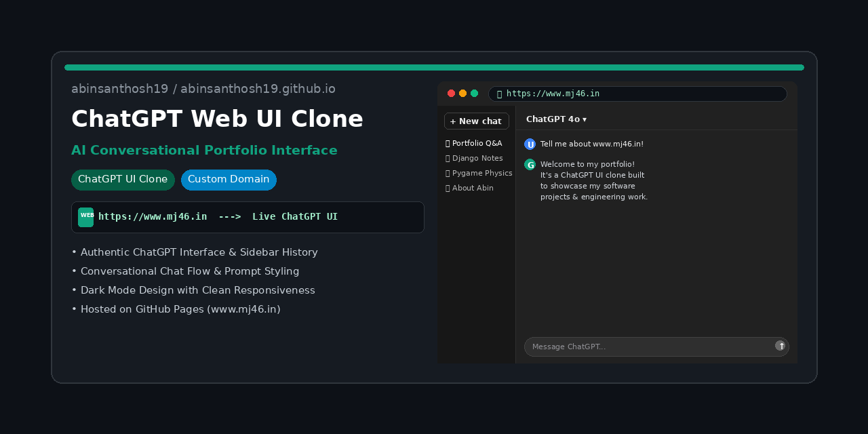The image size is (868, 434).
Task: Click the Hosted on GitHub Pages bullet
Action: (x=176, y=309)
